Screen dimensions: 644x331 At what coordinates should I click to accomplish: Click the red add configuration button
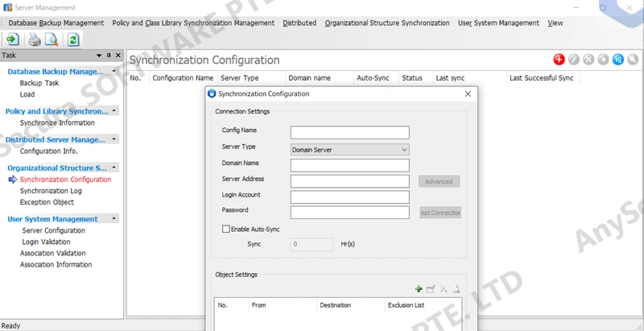point(559,60)
